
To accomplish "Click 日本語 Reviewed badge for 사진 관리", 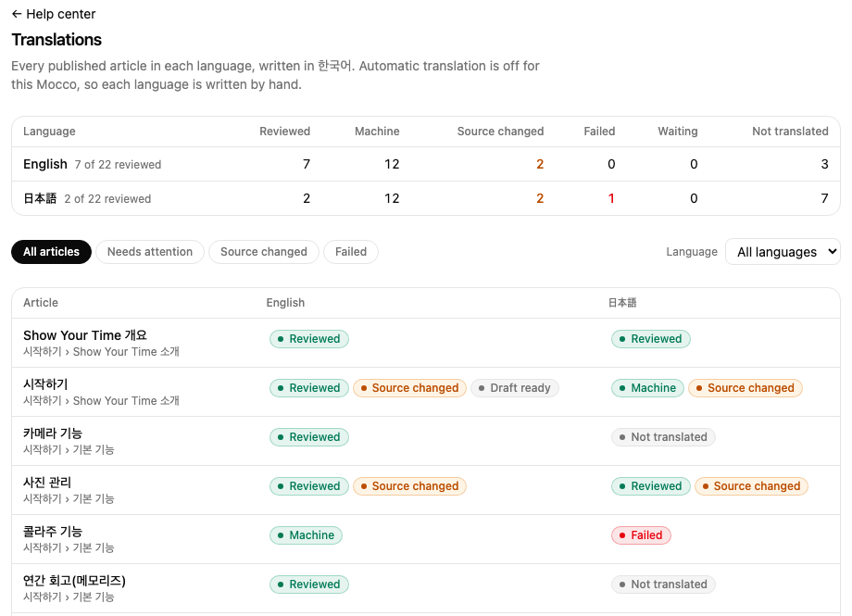I will tap(651, 486).
